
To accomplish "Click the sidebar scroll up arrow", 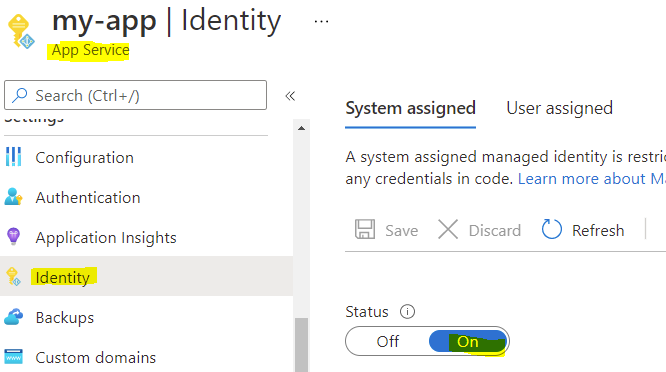I will click(302, 128).
